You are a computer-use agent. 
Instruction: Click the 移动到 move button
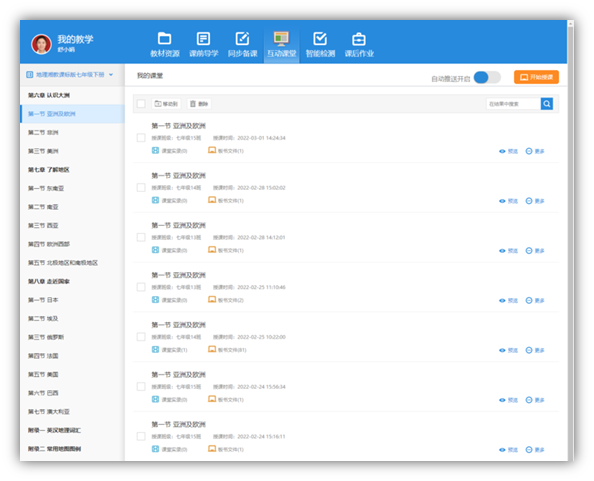click(166, 104)
